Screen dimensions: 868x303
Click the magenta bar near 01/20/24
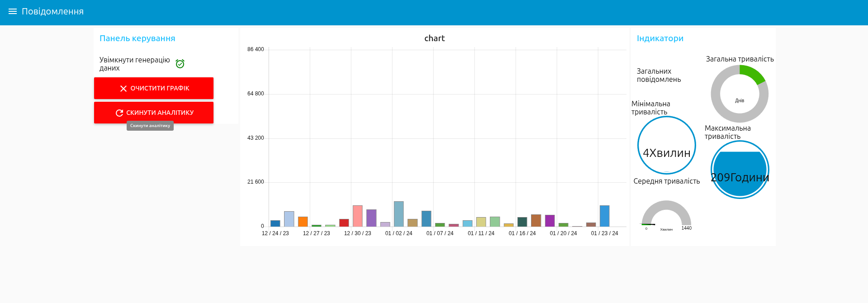pos(550,221)
